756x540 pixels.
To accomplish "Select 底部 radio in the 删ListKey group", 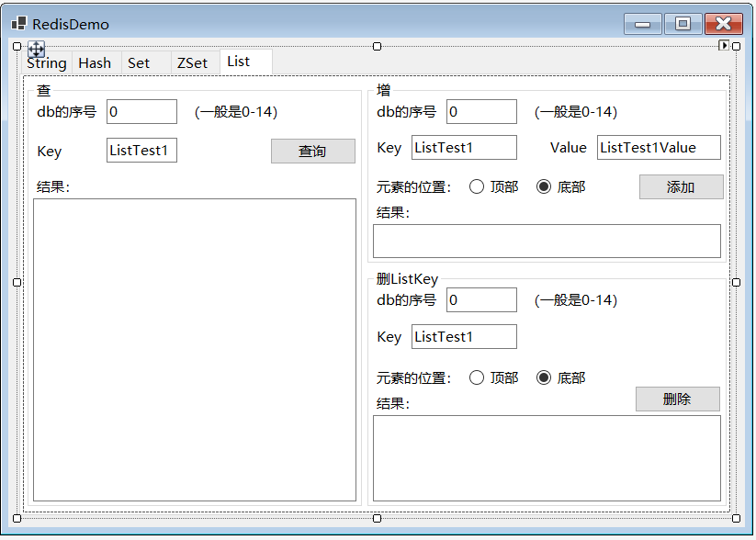I will click(560, 377).
